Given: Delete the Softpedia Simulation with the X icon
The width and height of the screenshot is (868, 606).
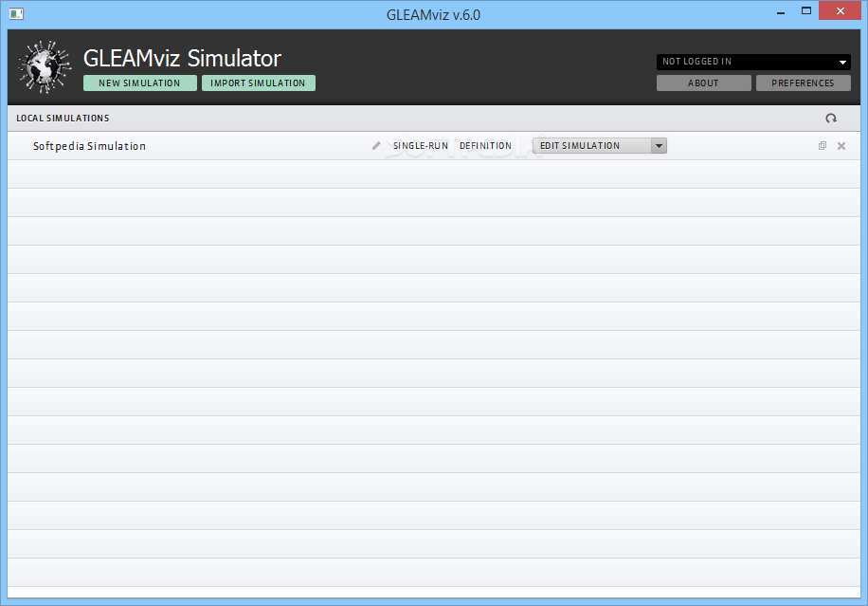Looking at the screenshot, I should (x=841, y=146).
